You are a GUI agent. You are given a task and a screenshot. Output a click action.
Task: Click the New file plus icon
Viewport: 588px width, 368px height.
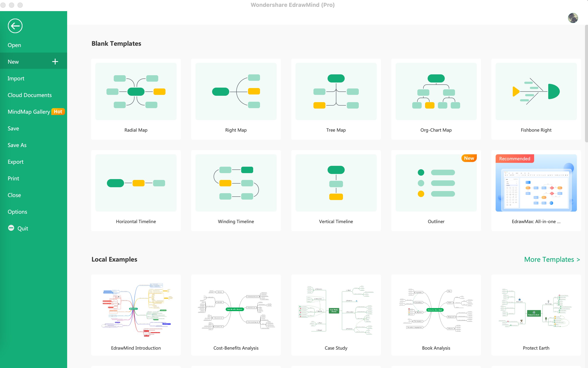pos(56,62)
